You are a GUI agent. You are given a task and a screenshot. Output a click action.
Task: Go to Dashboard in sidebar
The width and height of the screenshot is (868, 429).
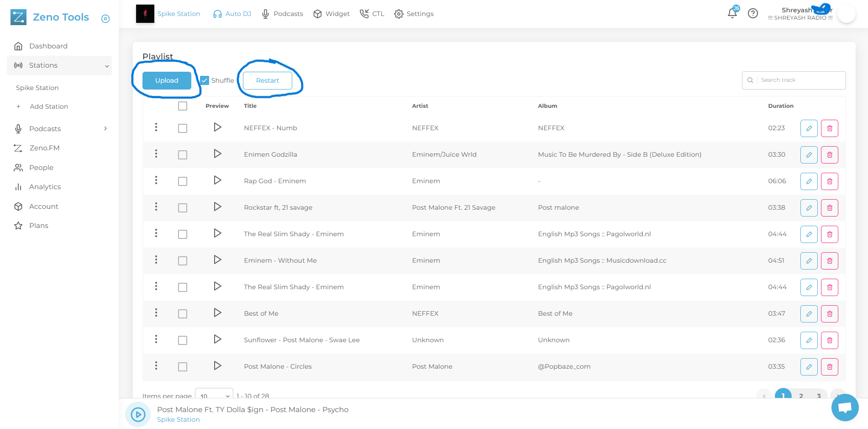click(x=48, y=46)
